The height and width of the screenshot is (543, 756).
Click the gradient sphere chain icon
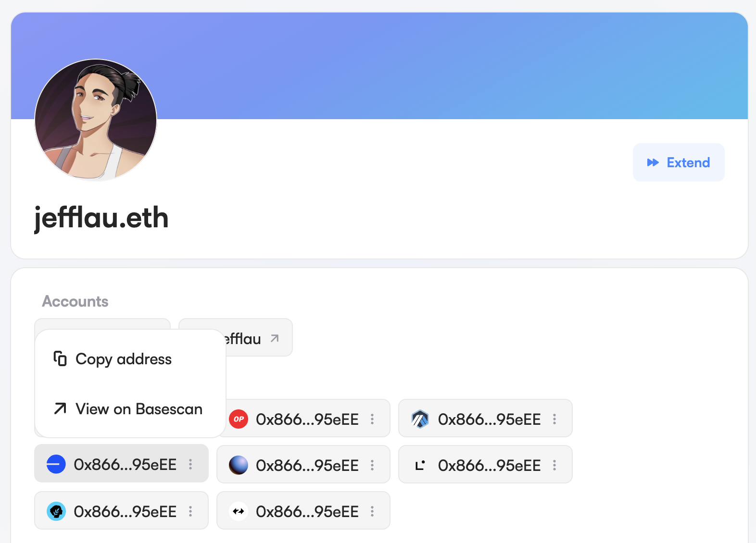pyautogui.click(x=239, y=465)
